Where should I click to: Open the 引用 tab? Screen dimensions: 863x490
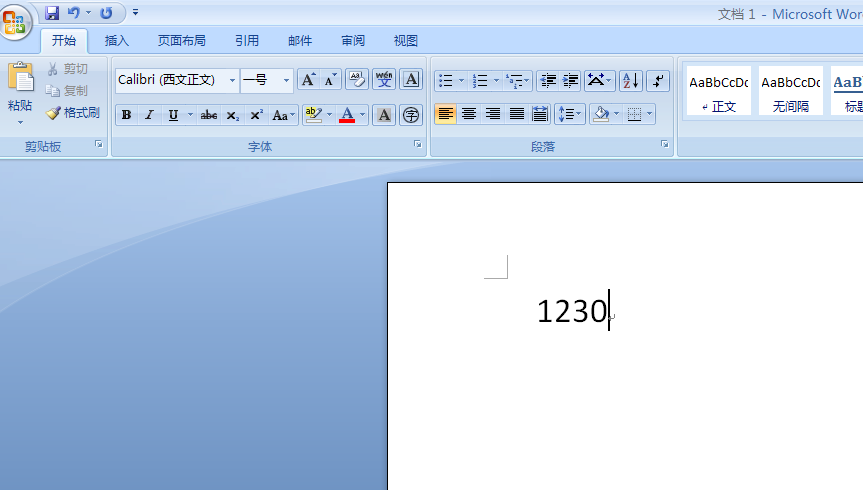(247, 41)
